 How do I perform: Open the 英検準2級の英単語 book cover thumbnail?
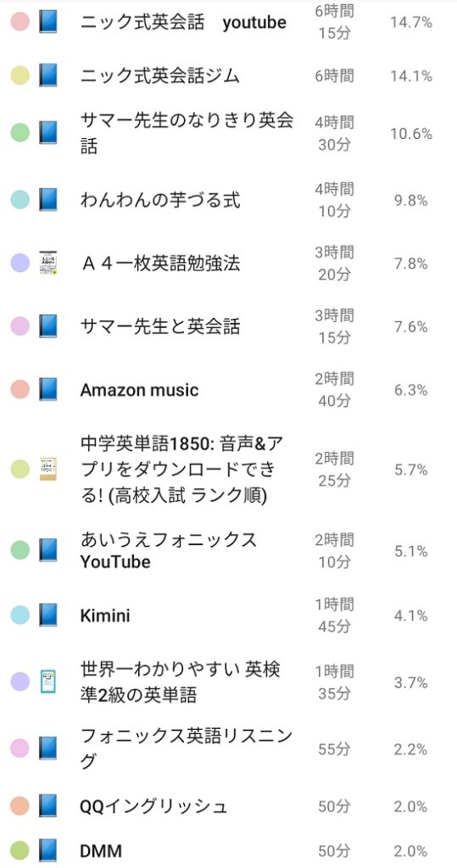tap(48, 682)
